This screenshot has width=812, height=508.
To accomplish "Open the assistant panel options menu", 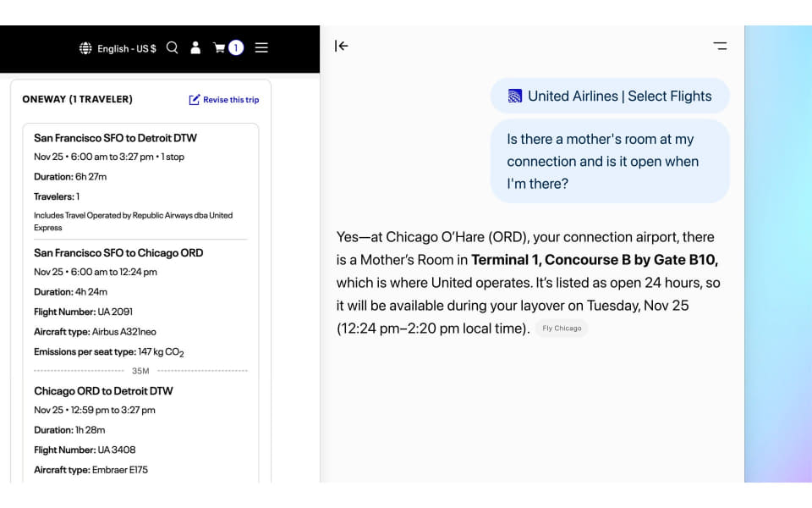I will pyautogui.click(x=720, y=46).
